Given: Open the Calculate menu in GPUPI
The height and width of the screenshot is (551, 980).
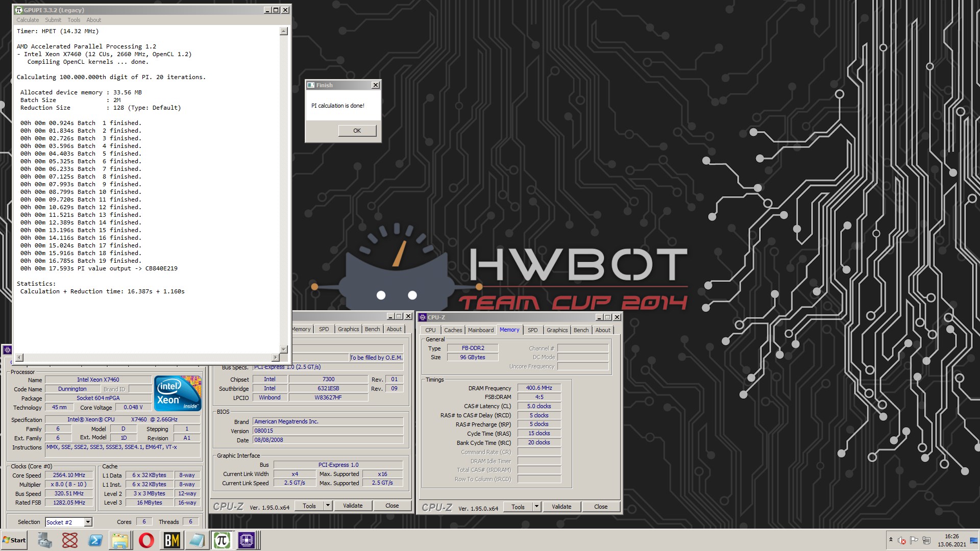Looking at the screenshot, I should [x=28, y=20].
